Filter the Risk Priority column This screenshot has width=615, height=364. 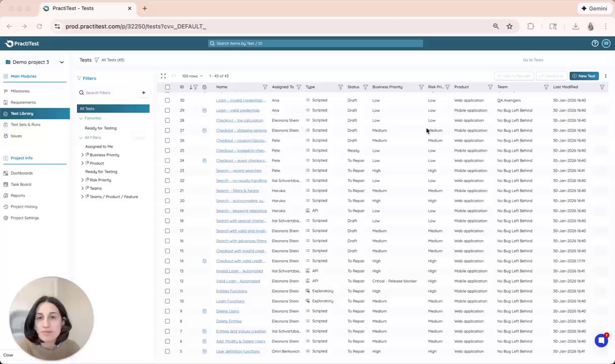pos(448,87)
